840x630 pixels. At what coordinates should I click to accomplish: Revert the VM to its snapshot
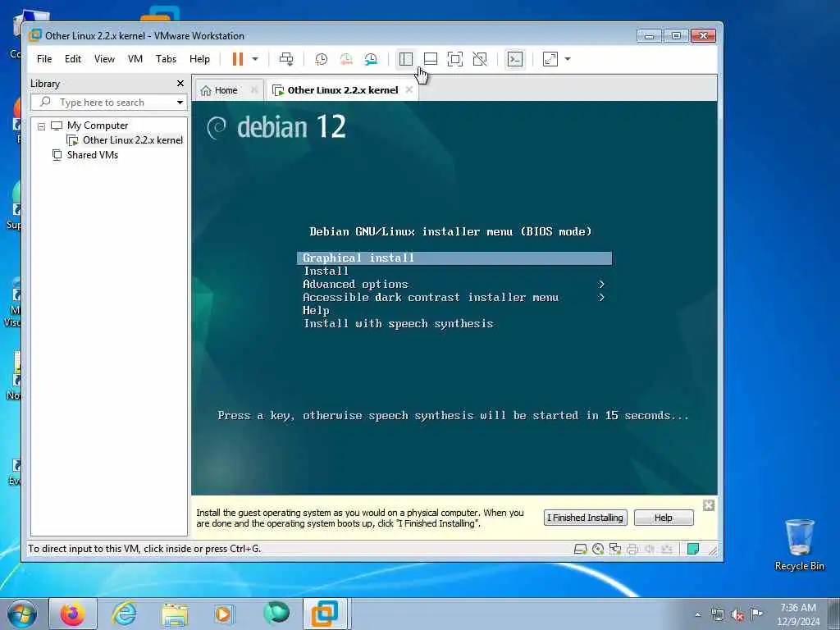pyautogui.click(x=346, y=59)
